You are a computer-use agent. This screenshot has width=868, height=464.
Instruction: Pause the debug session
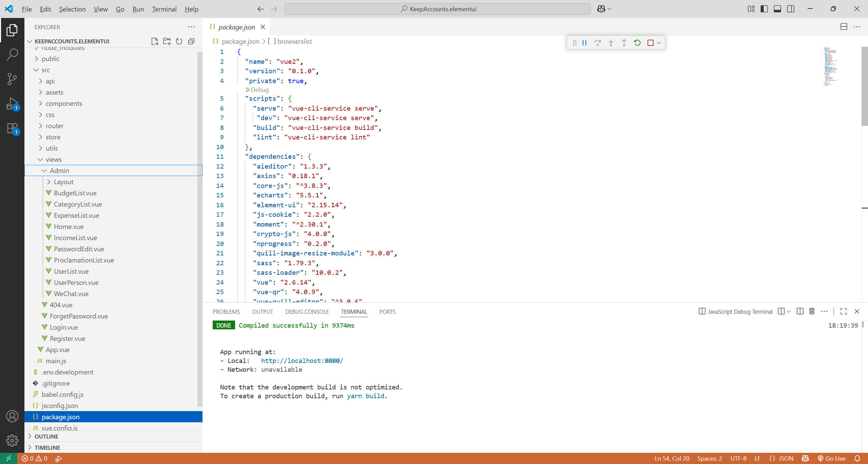584,43
